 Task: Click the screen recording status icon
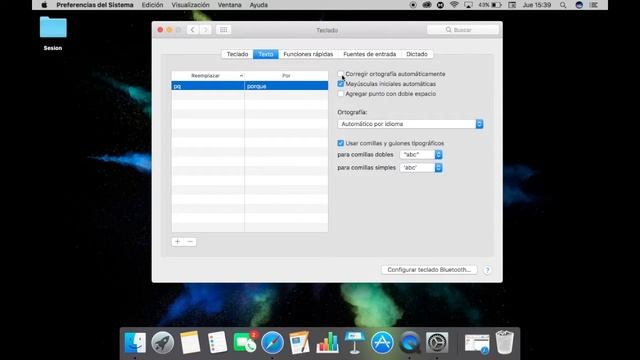[413, 5]
